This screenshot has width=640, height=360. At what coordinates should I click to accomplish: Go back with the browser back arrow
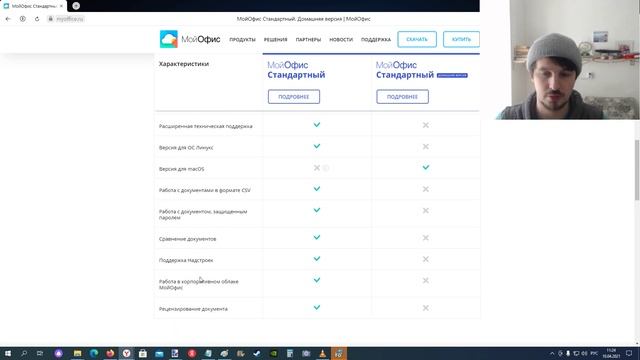click(8, 19)
